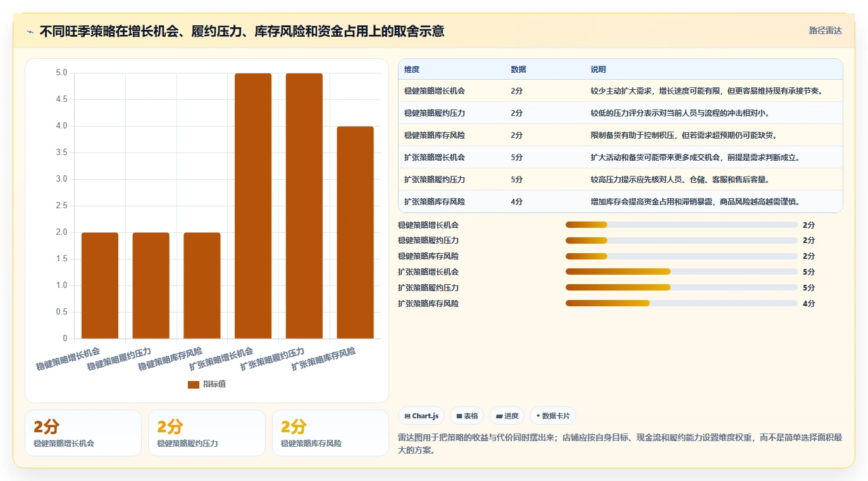Click description starting 较少主动扩大需求

point(707,91)
